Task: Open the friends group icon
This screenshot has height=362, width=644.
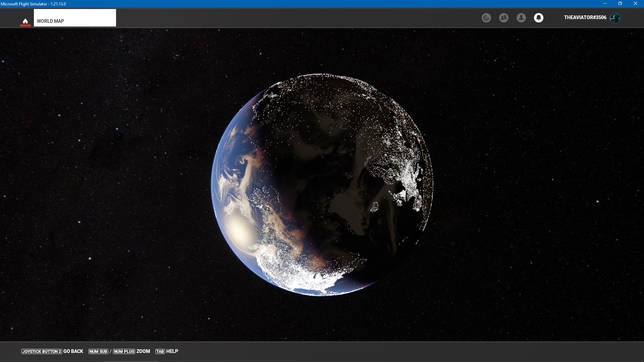Action: [503, 18]
